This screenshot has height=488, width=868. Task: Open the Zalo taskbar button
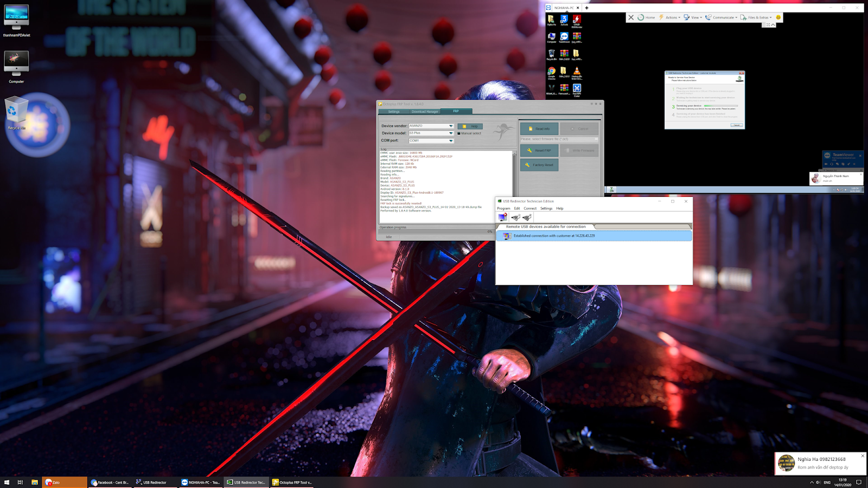click(x=65, y=482)
